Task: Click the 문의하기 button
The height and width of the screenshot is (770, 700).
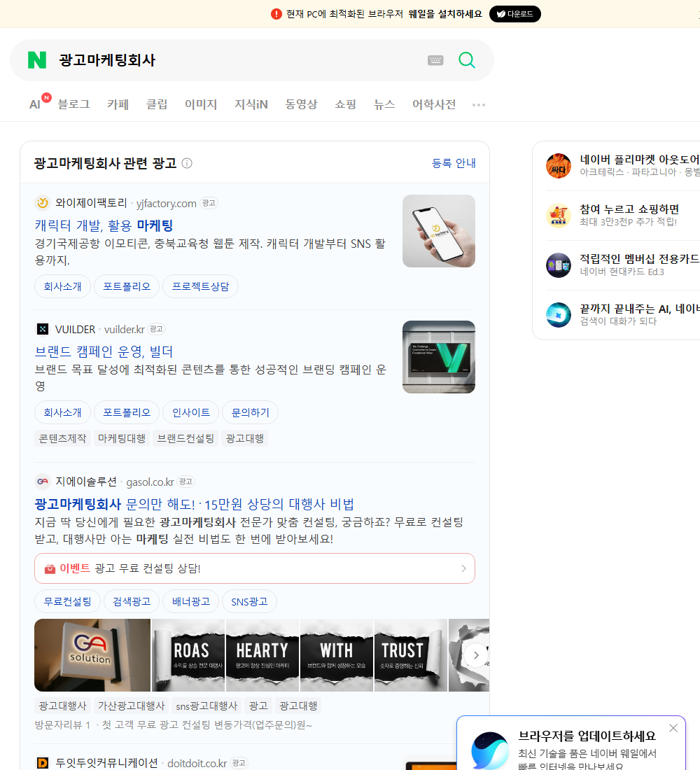Action: (250, 412)
